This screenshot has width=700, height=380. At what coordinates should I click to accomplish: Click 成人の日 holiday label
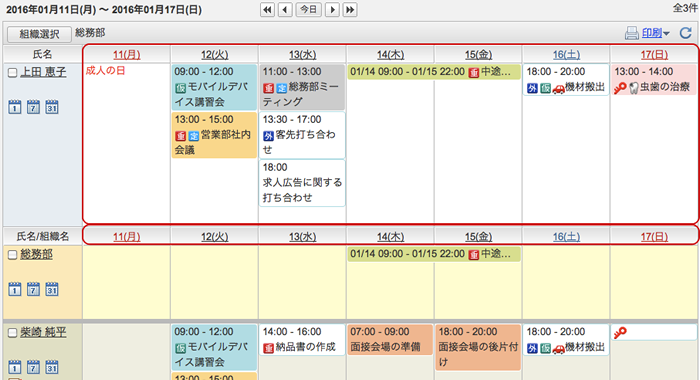[x=105, y=71]
